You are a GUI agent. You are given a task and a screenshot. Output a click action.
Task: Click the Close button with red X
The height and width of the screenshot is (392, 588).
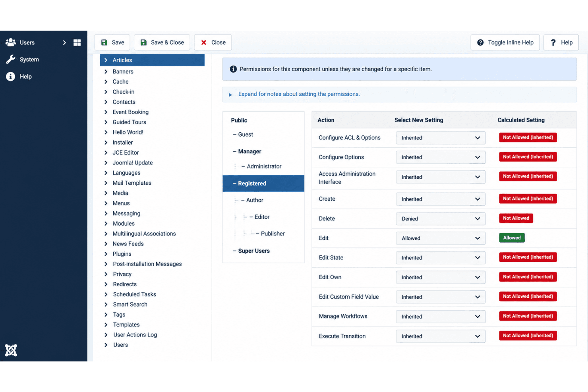coord(213,42)
